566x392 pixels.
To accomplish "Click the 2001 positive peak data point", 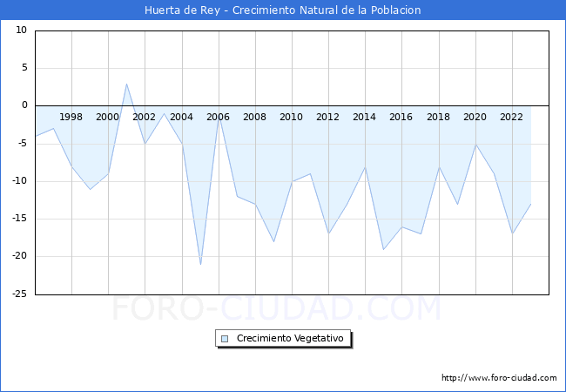I will click(x=127, y=84).
